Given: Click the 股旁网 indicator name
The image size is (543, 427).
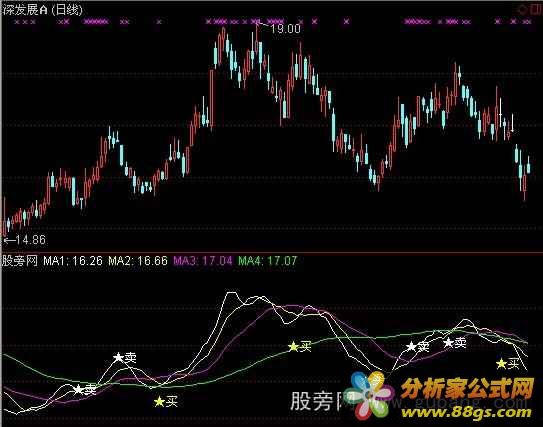Looking at the screenshot, I should [20, 260].
